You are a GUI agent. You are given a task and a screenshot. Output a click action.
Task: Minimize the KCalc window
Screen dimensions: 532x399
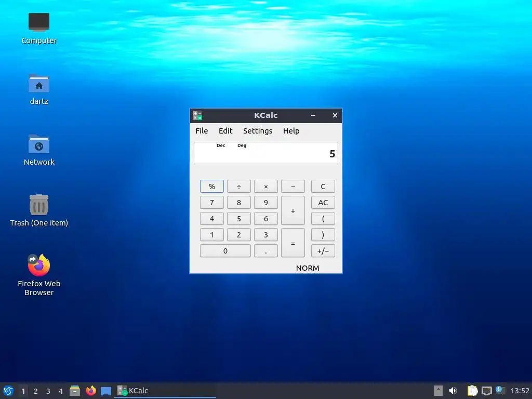click(313, 115)
